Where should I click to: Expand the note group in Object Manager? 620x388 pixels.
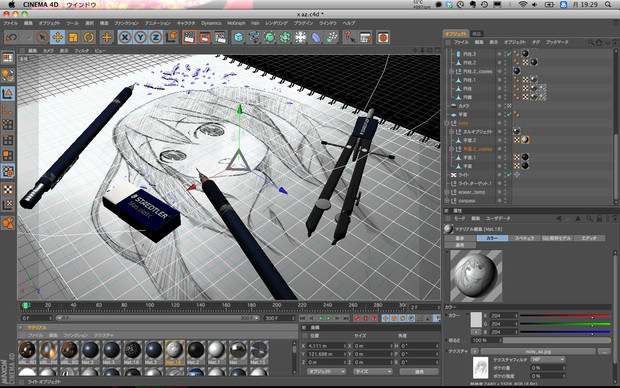(447, 123)
